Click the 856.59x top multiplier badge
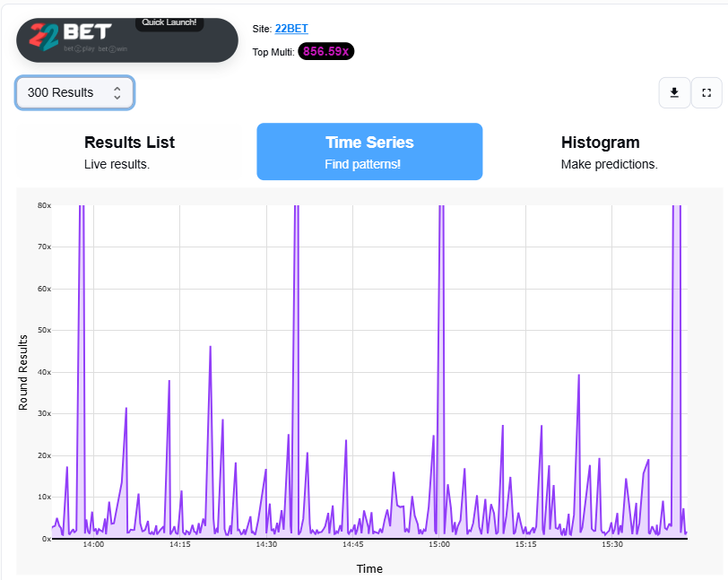Image resolution: width=728 pixels, height=580 pixels. [x=326, y=51]
